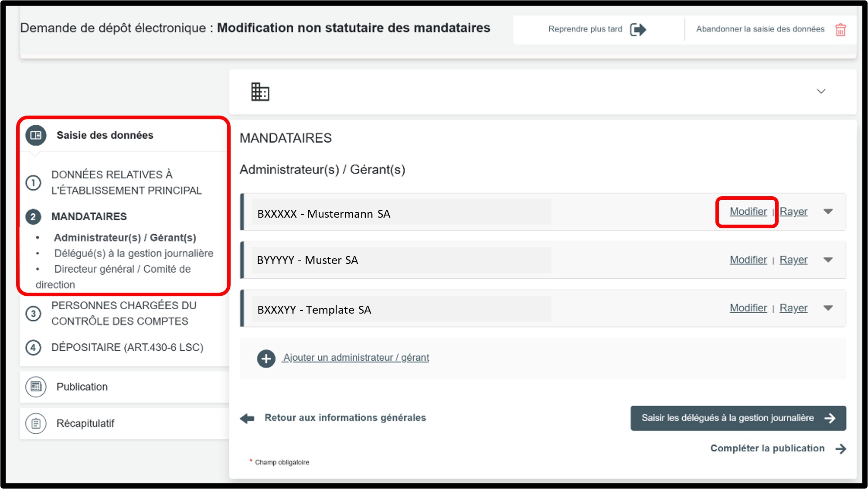The image size is (868, 489).
Task: Click the company building icon
Action: coord(260,92)
